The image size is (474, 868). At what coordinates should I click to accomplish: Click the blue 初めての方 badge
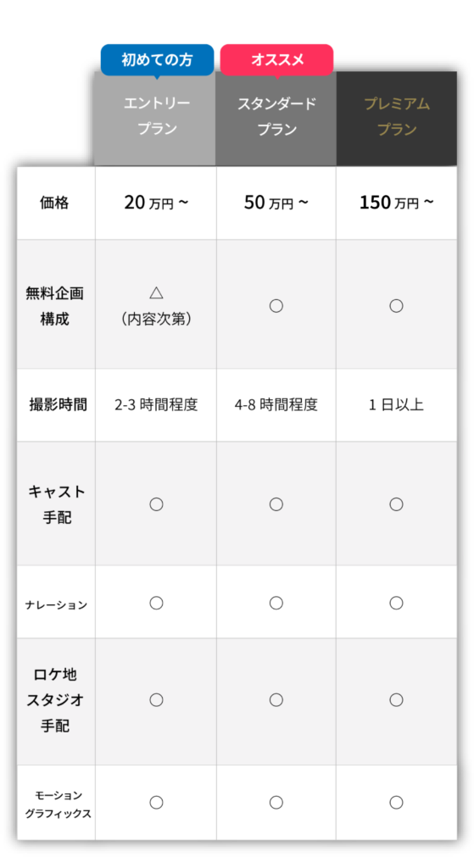(157, 60)
